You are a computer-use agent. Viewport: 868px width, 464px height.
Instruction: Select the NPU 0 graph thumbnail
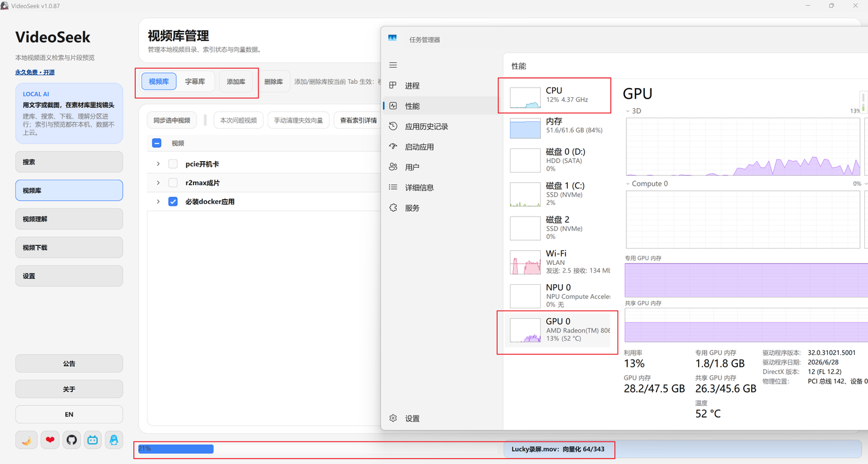525,296
